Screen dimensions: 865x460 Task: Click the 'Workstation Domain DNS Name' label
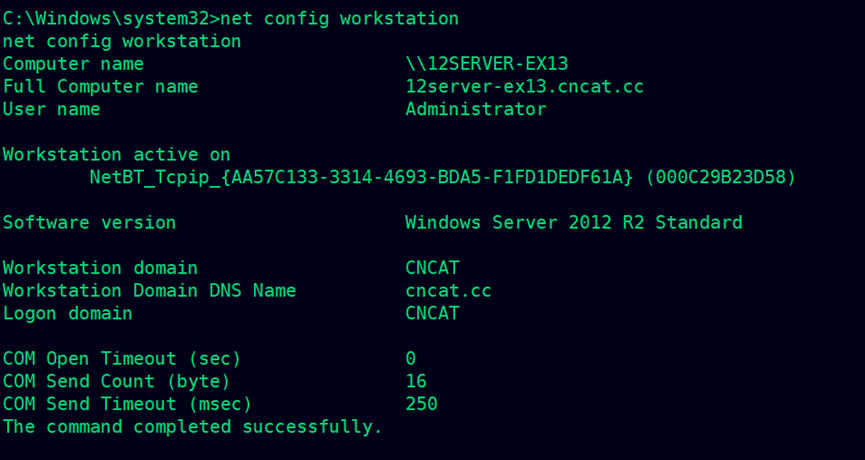click(x=149, y=291)
